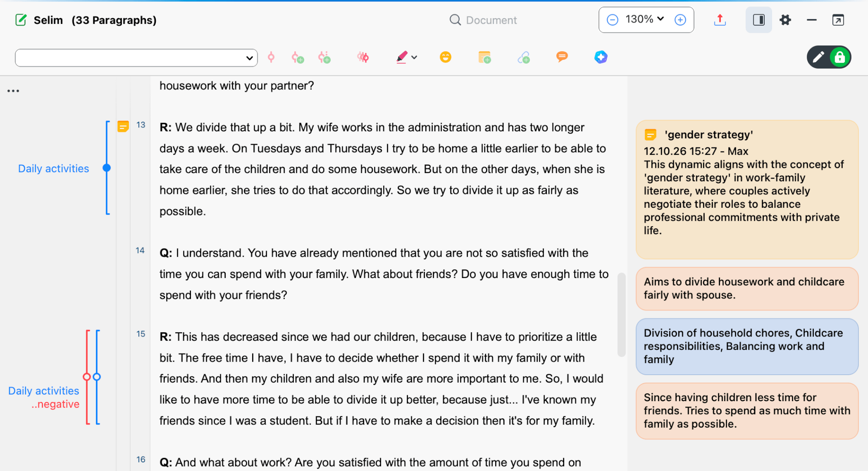Click the emoticode smiley icon

coord(446,57)
